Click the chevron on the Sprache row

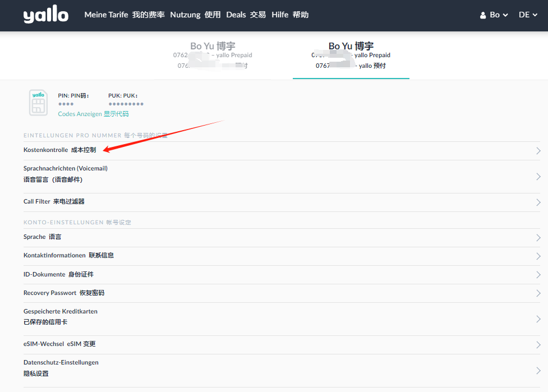[538, 238]
